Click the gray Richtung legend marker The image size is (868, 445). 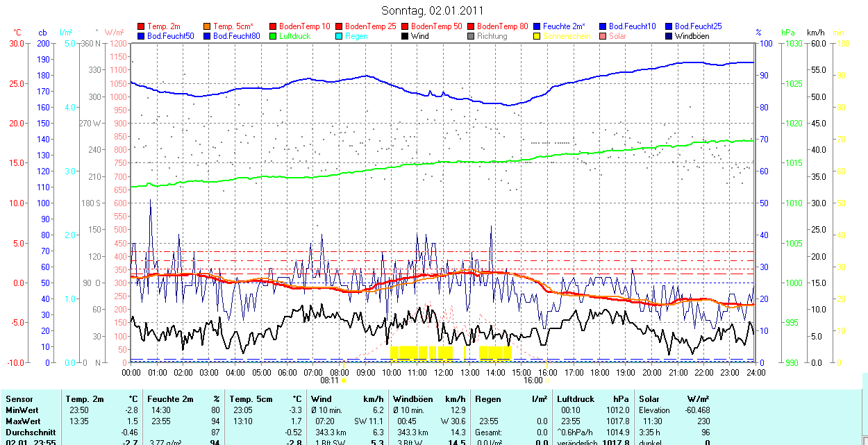[x=471, y=36]
